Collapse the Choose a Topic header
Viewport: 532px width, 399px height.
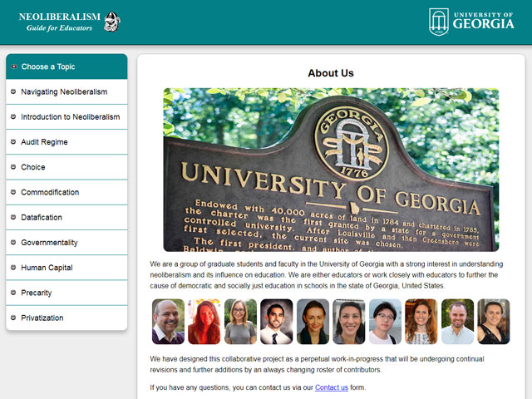66,66
